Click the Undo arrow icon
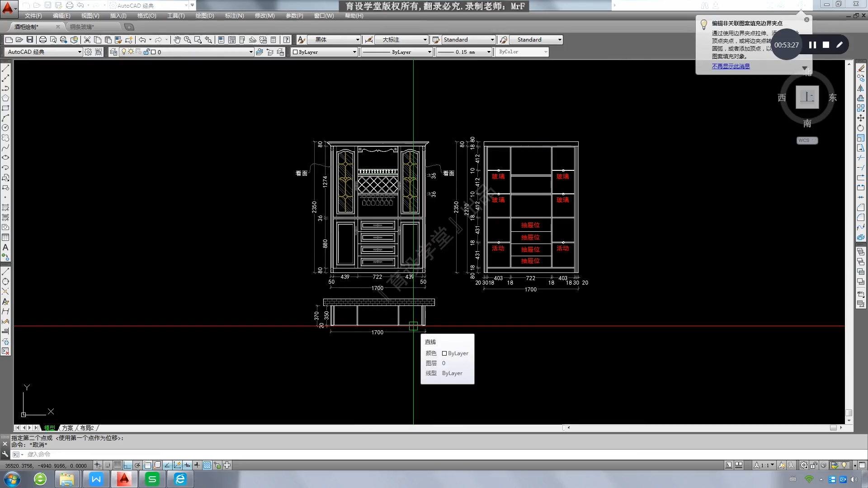 click(x=142, y=40)
